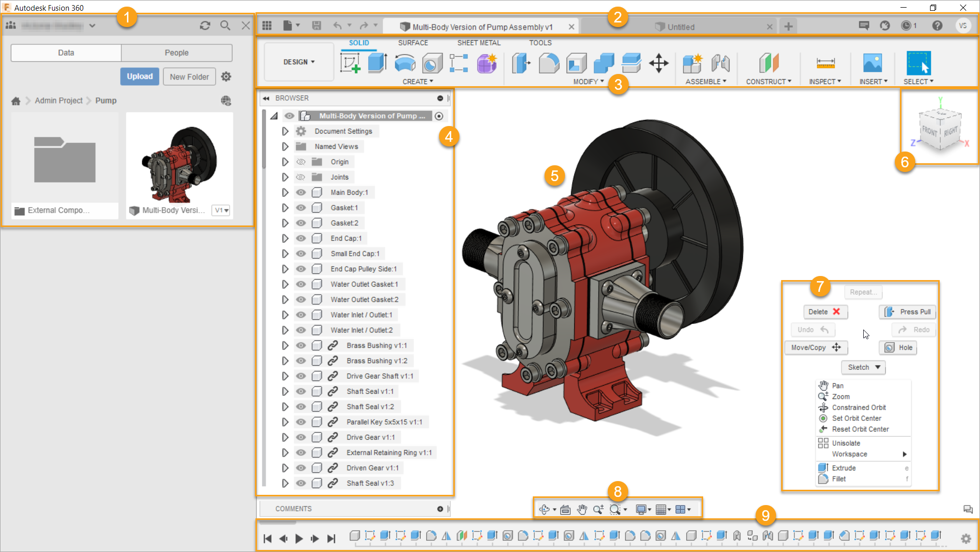Toggle visibility of Drive Gear v1:1
This screenshot has width=980, height=552.
(x=300, y=437)
